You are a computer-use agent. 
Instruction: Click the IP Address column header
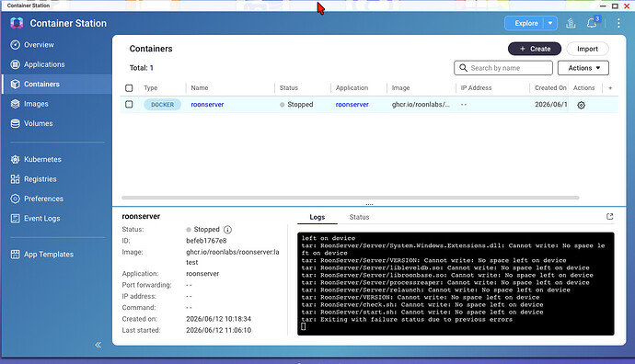pyautogui.click(x=476, y=87)
